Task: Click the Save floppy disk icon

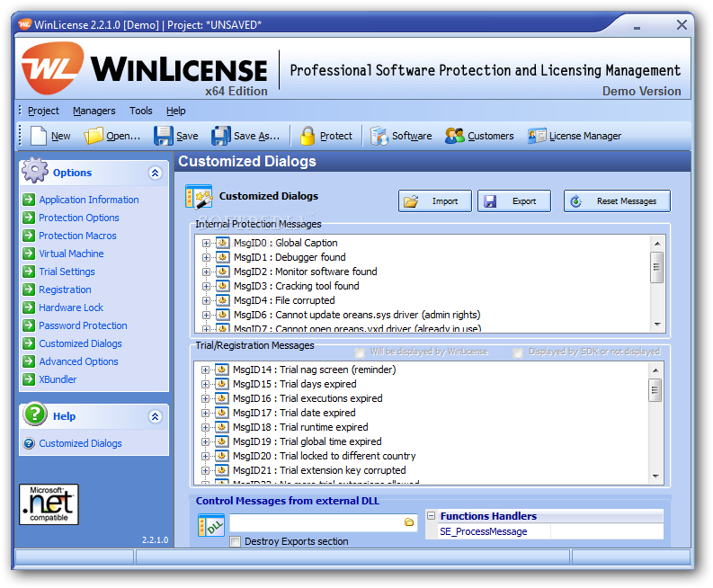Action: coord(164,136)
